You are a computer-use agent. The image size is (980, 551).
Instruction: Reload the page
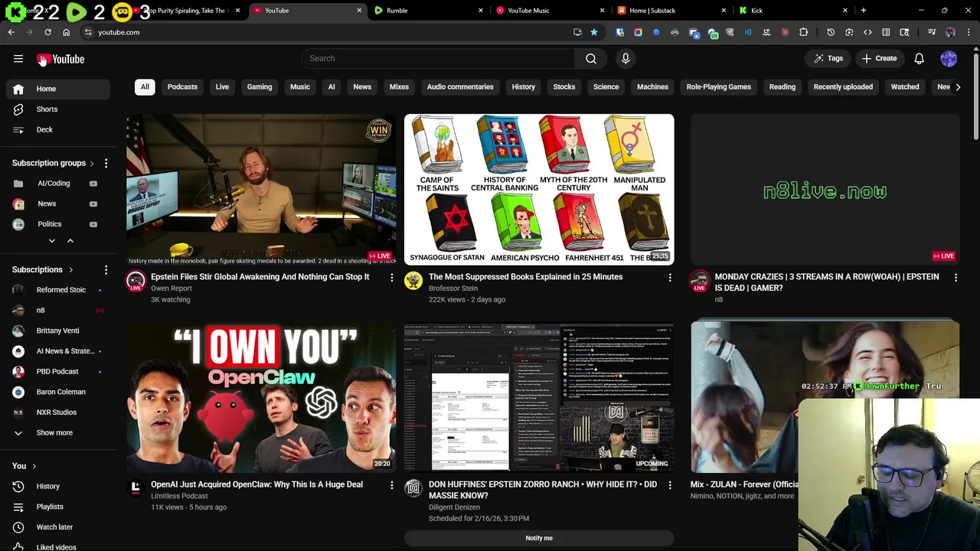click(47, 32)
